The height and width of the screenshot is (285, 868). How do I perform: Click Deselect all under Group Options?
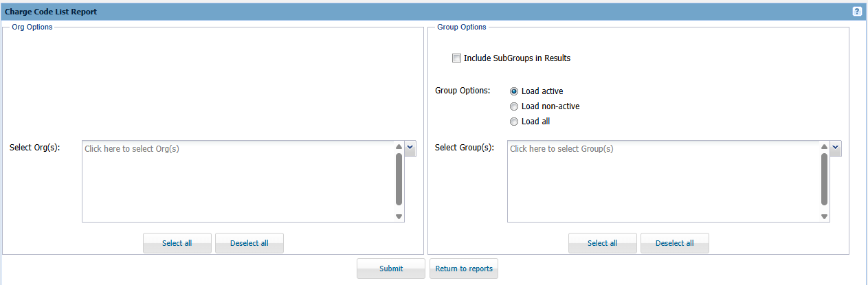coord(675,243)
